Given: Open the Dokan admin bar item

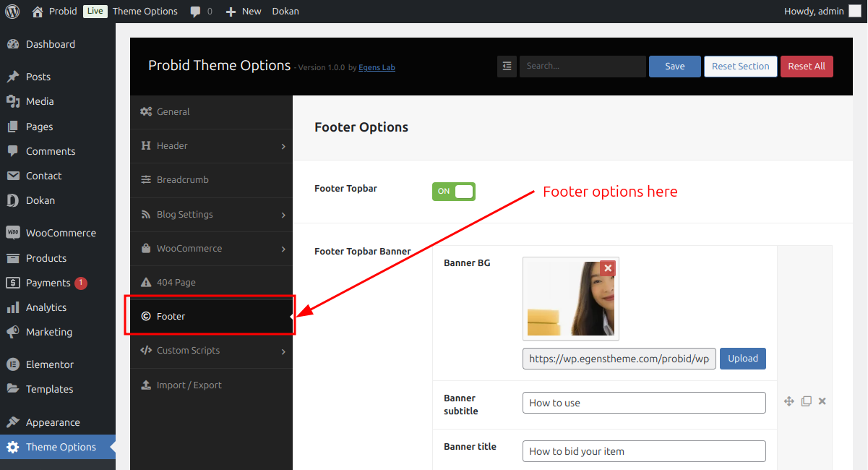Looking at the screenshot, I should click(x=285, y=11).
